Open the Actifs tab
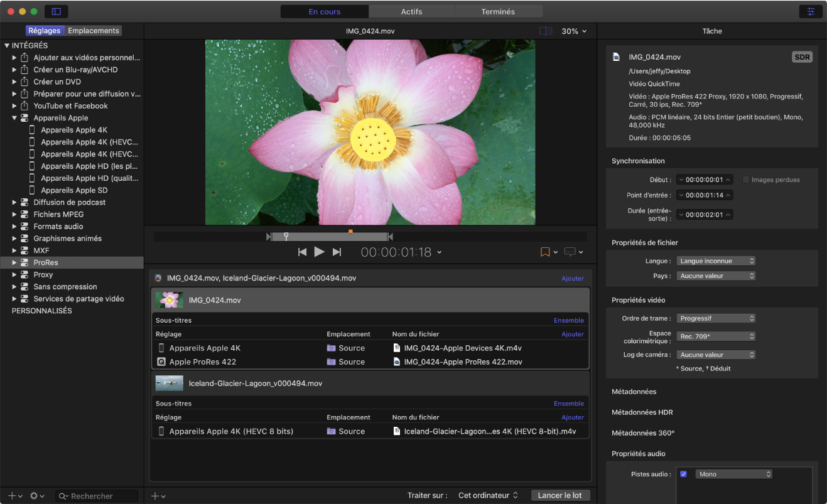The image size is (827, 504). pyautogui.click(x=411, y=11)
